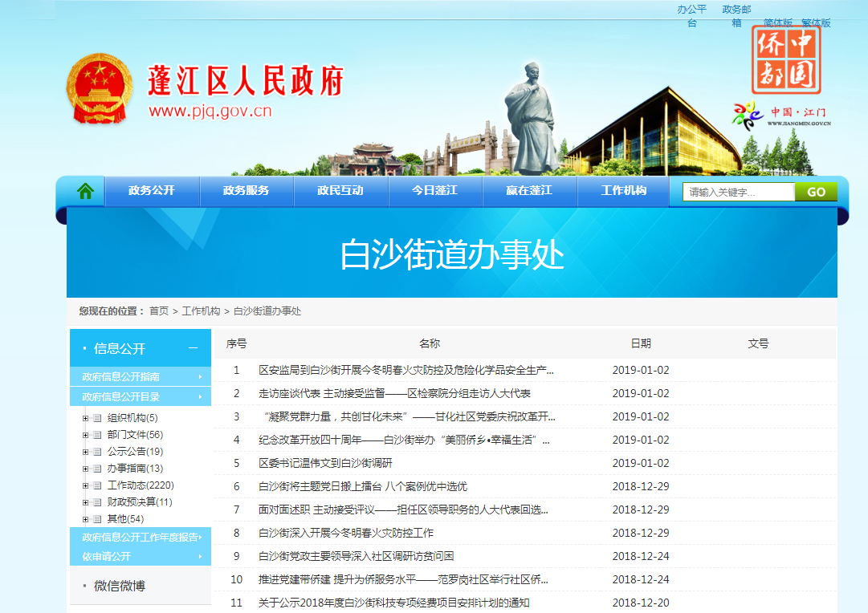868x613 pixels.
Task: Expand the 公示公告 tree node
Action: click(86, 452)
